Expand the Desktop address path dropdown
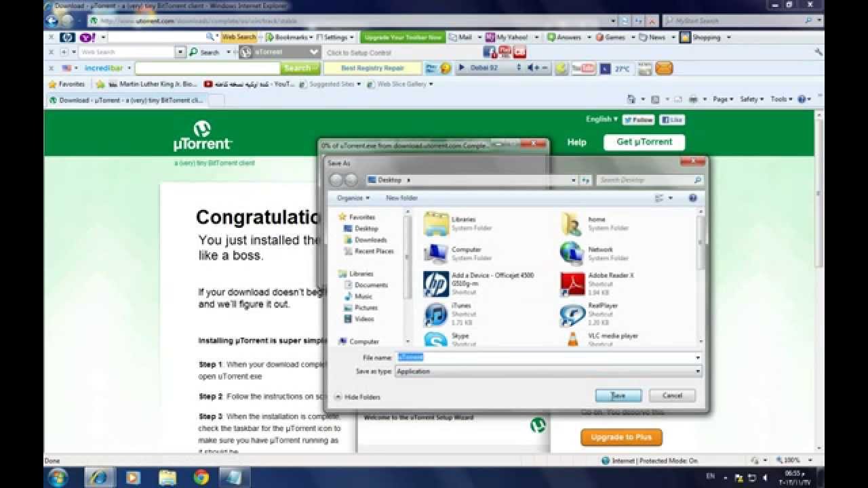 (574, 180)
